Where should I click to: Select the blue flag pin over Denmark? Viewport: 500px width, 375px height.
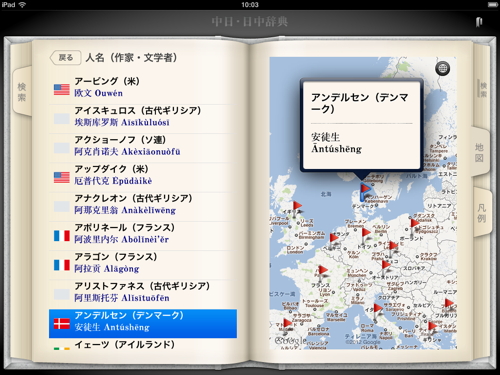pyautogui.click(x=365, y=192)
